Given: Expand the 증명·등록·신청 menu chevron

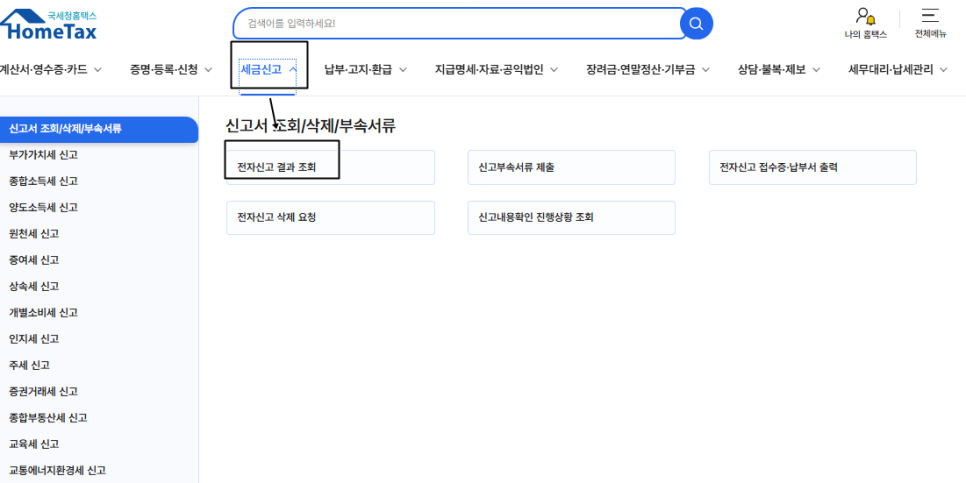Looking at the screenshot, I should pos(208,70).
